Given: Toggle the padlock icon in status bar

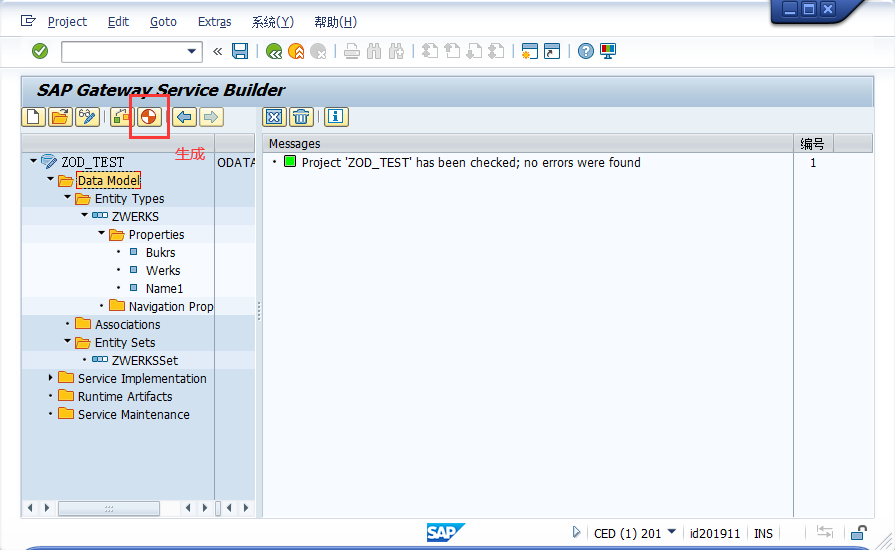Looking at the screenshot, I should pos(858,533).
